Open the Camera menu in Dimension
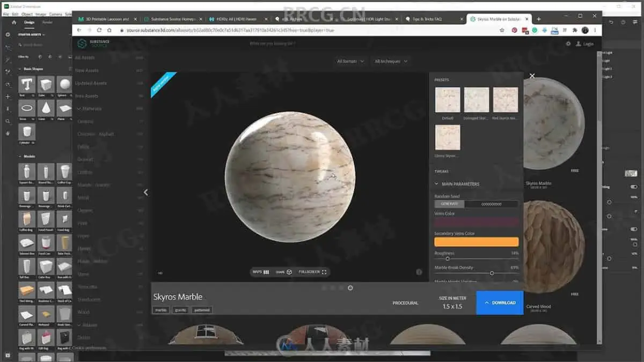This screenshot has width=644, height=362. coord(55,14)
